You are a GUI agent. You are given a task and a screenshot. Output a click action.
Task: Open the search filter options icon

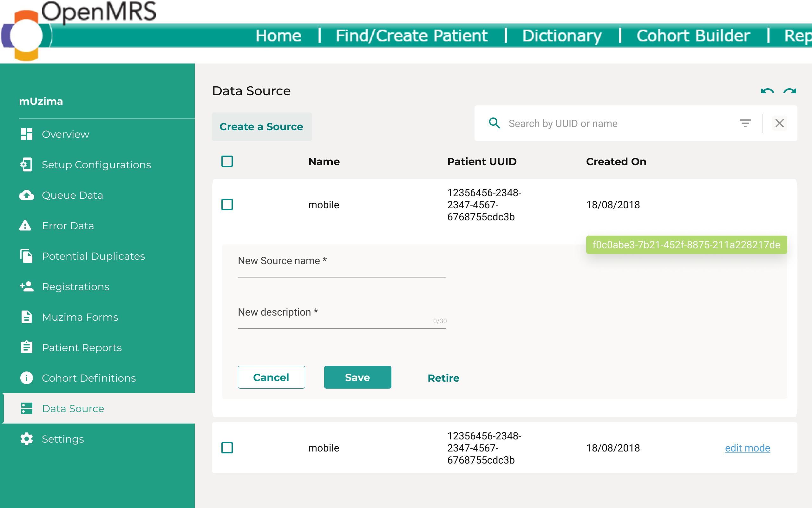[x=745, y=123]
